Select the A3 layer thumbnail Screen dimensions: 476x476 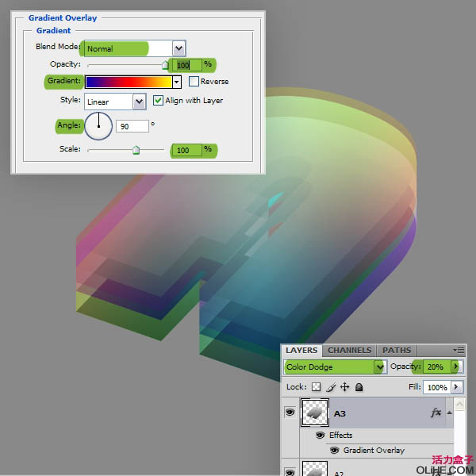[x=315, y=413]
